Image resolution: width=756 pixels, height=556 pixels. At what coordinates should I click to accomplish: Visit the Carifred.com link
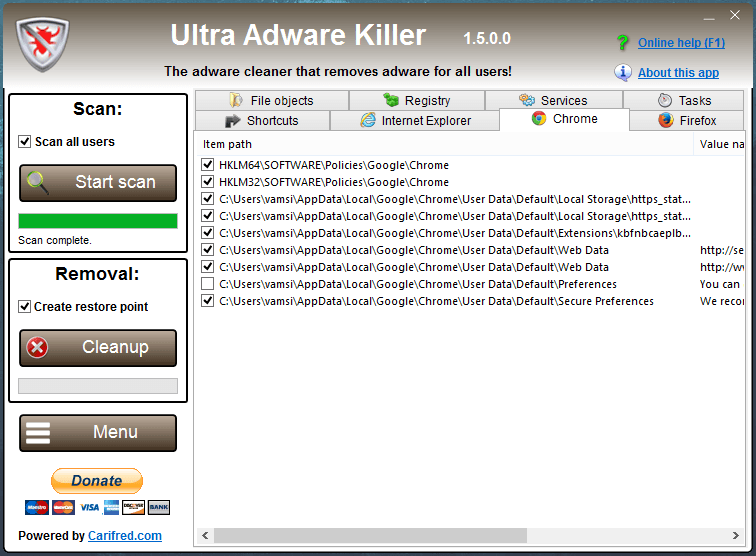click(x=125, y=536)
